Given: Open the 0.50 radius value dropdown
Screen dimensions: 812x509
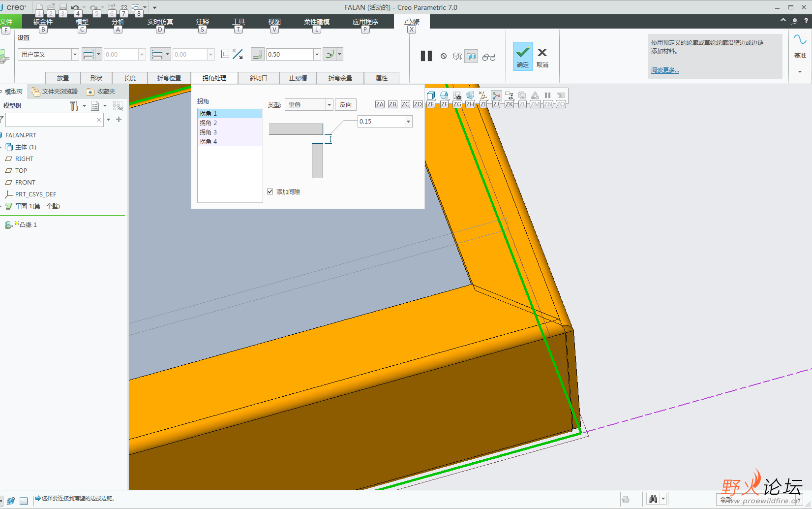Looking at the screenshot, I should tap(317, 54).
